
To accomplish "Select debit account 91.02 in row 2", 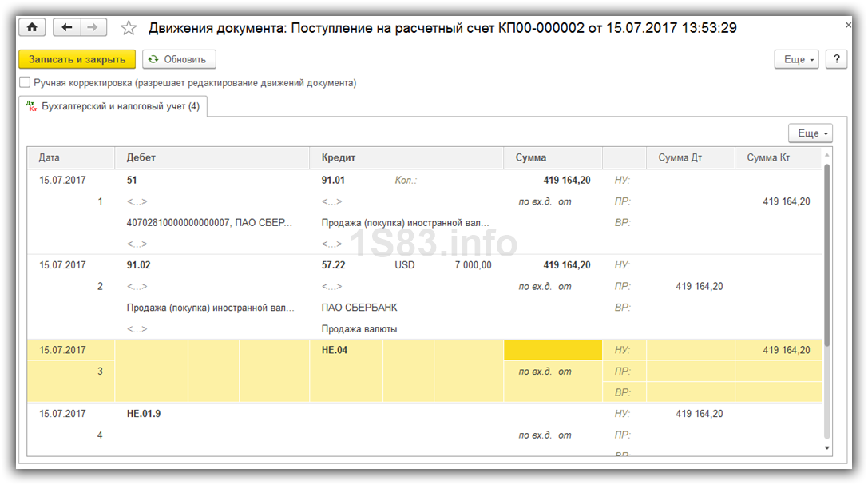I will [x=139, y=265].
